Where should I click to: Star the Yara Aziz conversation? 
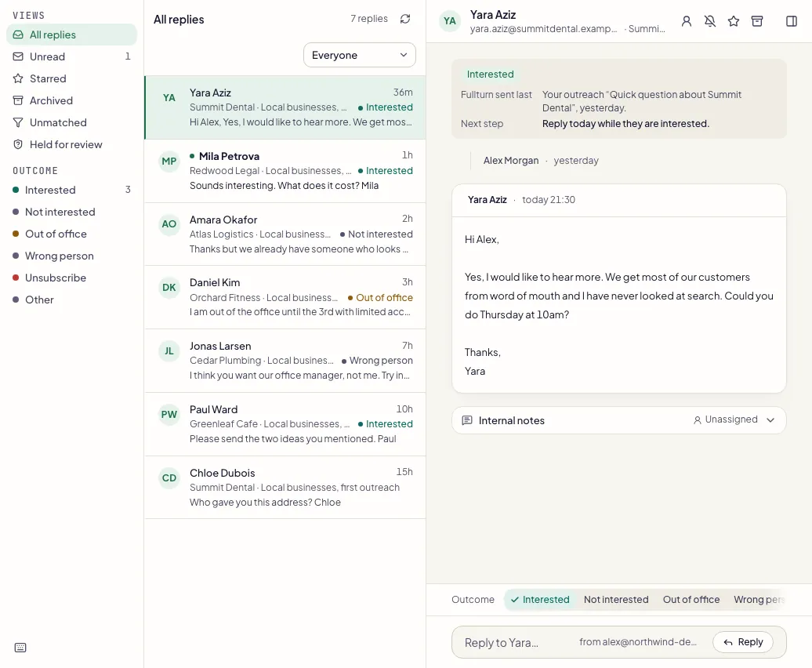click(x=734, y=21)
